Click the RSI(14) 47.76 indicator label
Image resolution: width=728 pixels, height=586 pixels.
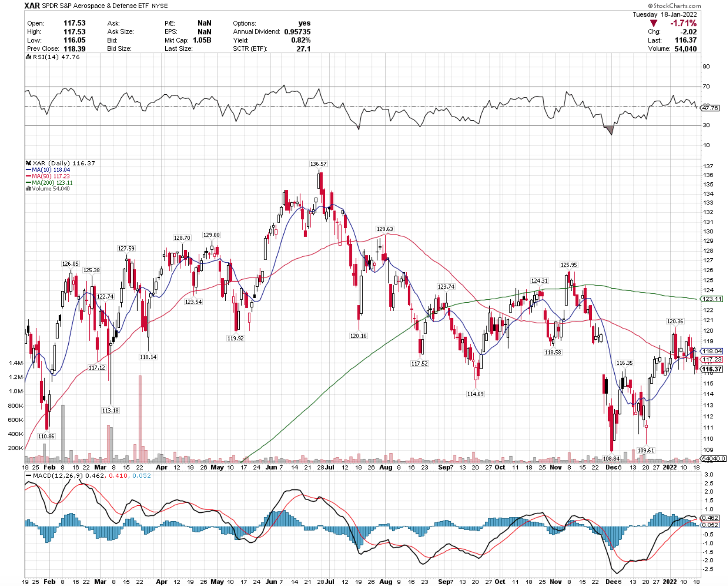(53, 57)
